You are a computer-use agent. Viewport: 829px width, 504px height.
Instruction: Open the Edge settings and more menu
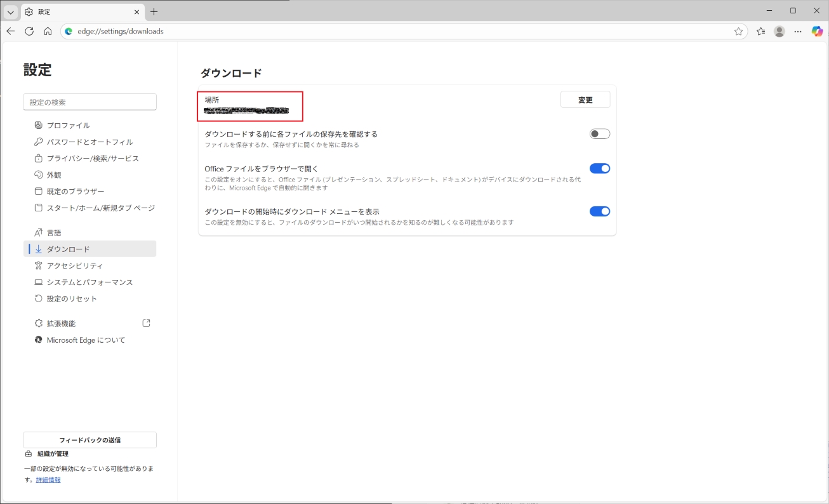798,31
